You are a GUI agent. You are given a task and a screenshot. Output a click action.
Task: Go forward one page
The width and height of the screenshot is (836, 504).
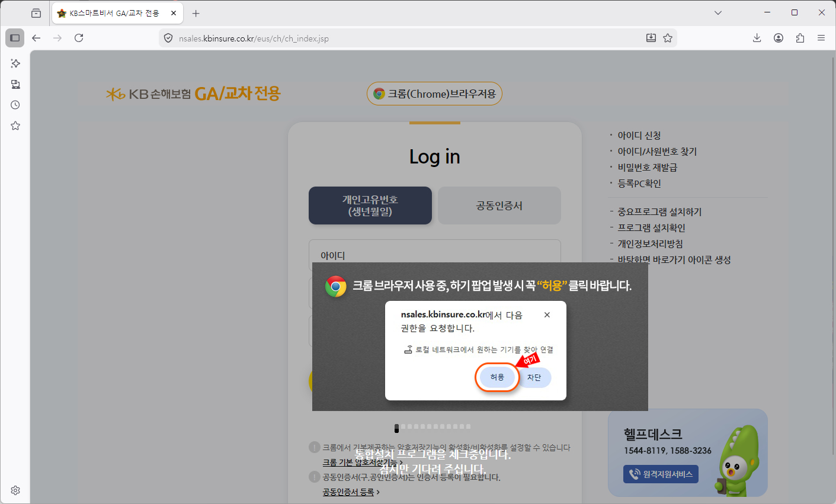(57, 38)
